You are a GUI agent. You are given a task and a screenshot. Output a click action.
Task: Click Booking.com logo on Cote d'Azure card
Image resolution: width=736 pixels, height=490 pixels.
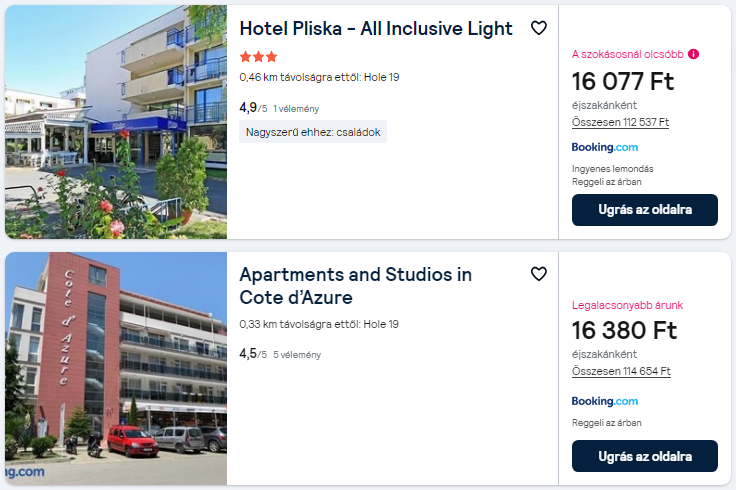point(604,401)
